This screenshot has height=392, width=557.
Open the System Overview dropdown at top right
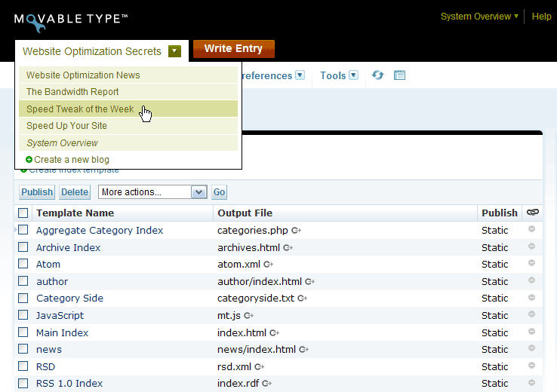(x=479, y=17)
